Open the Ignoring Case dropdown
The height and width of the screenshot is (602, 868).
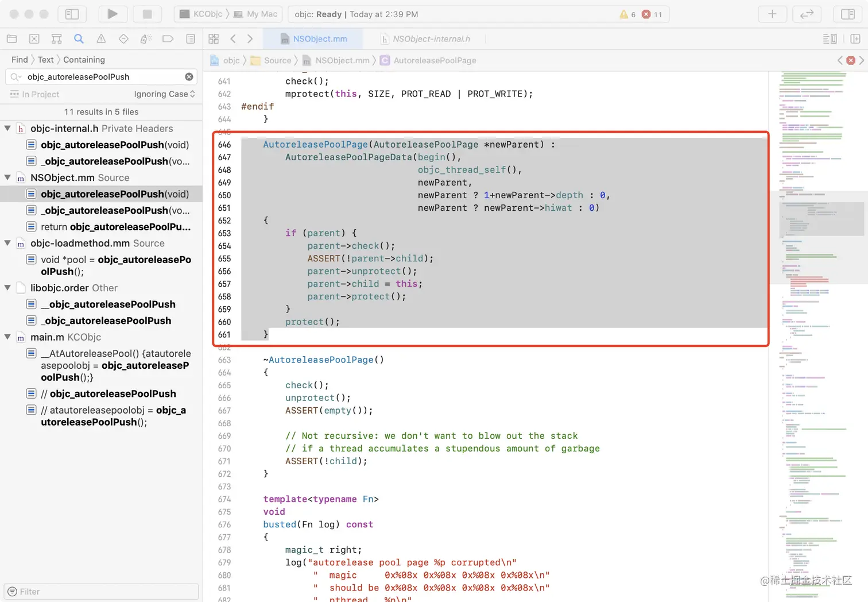[164, 94]
